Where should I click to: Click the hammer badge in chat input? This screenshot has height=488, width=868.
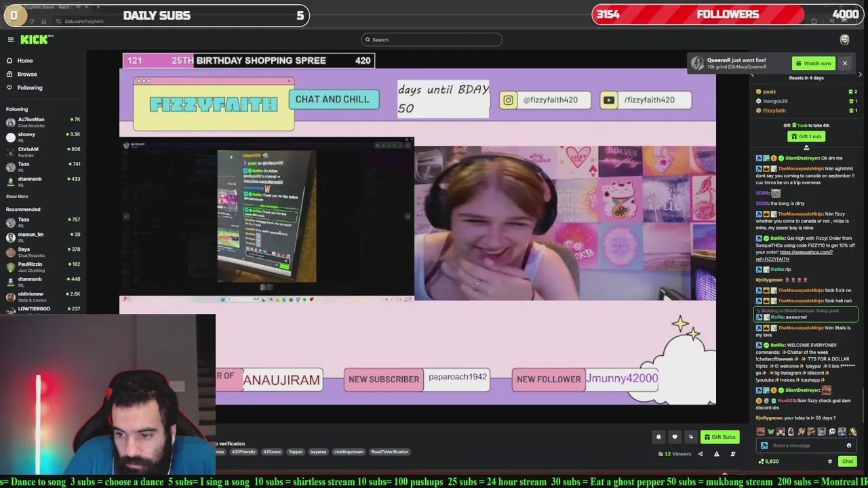tap(764, 445)
